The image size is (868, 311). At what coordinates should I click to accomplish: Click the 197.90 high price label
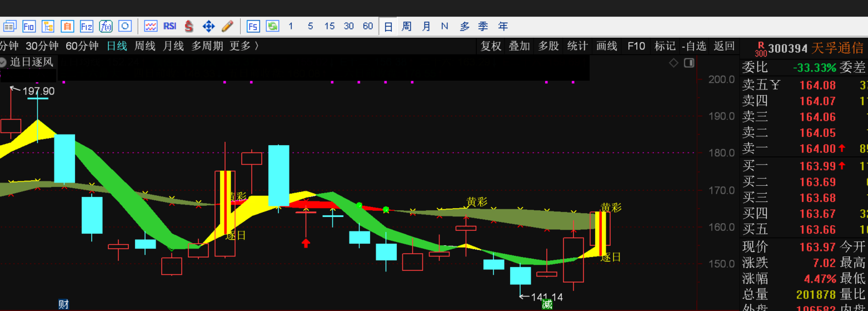pos(38,91)
